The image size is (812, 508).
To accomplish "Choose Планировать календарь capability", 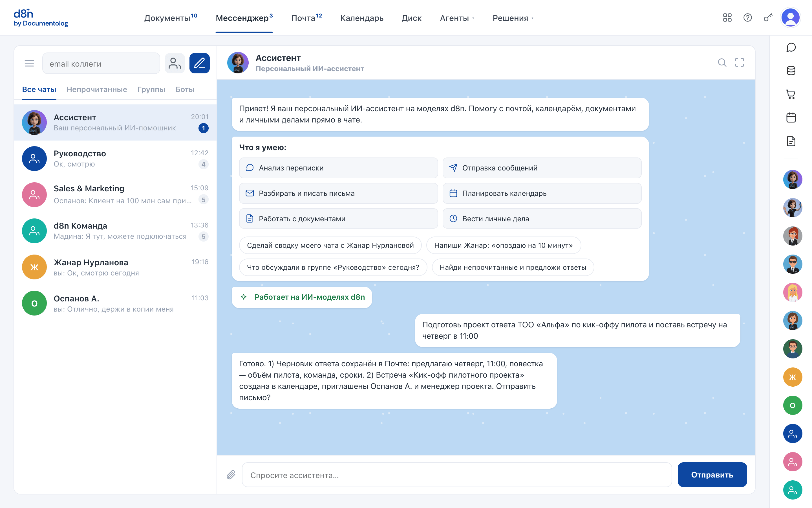I will tap(542, 193).
